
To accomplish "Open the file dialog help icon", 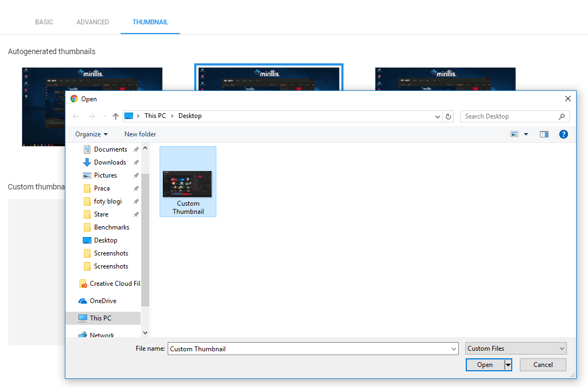I will [563, 134].
